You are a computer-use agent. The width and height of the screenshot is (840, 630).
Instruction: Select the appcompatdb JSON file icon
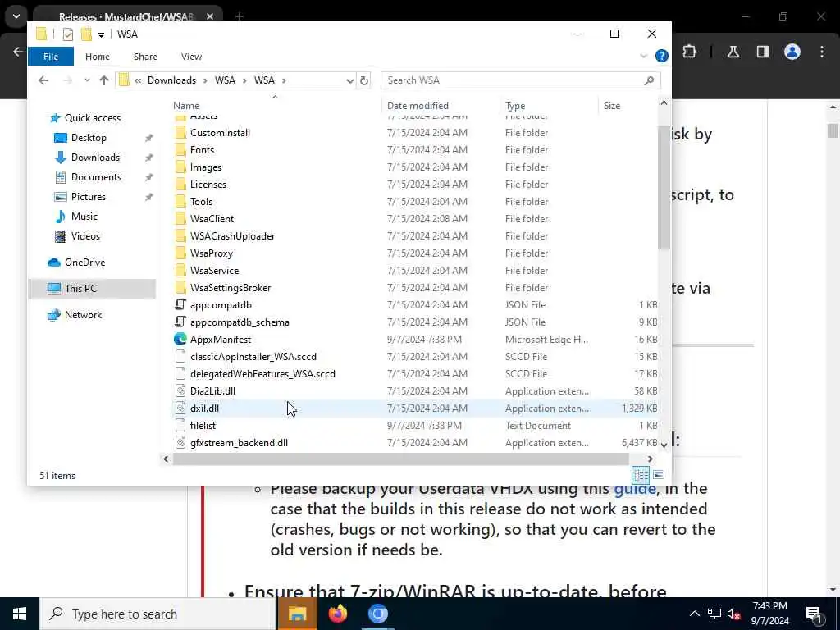(180, 305)
